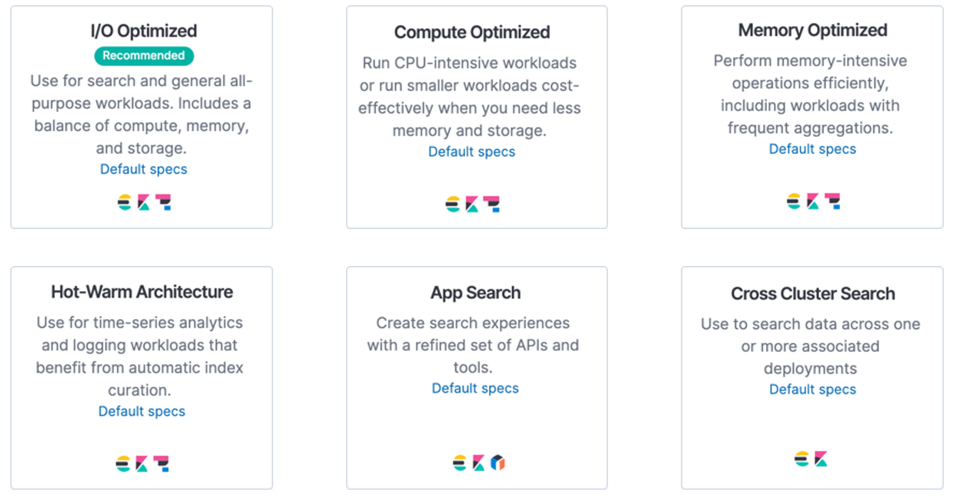This screenshot has height=502, width=960.
Task: Select the Cross Cluster Search title
Action: coord(812,294)
